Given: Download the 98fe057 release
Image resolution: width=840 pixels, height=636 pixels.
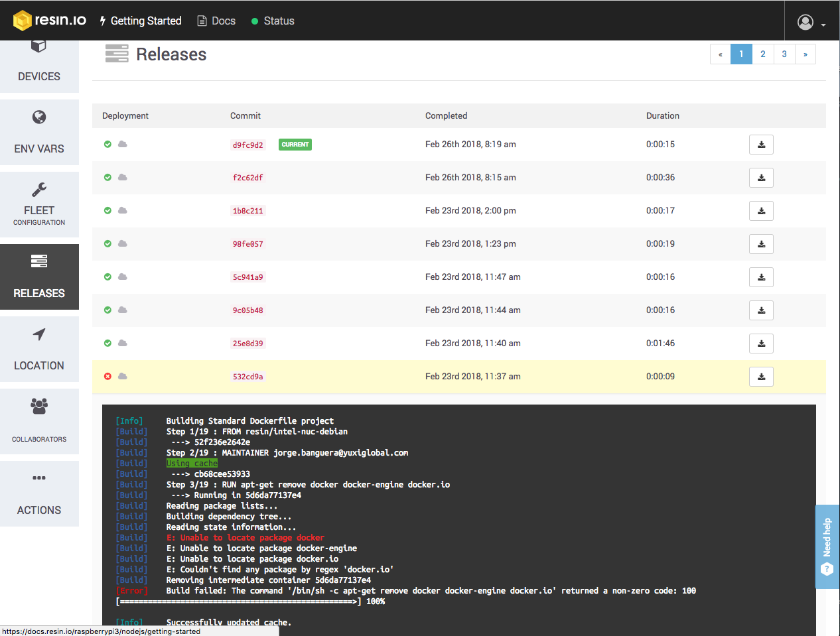Looking at the screenshot, I should click(761, 244).
